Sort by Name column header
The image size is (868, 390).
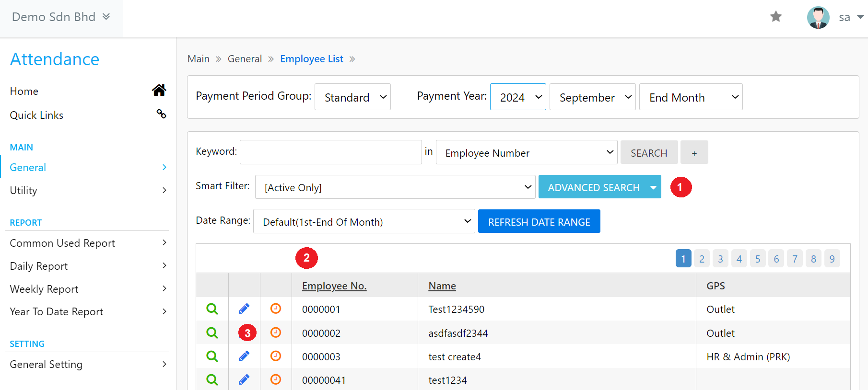(x=442, y=286)
